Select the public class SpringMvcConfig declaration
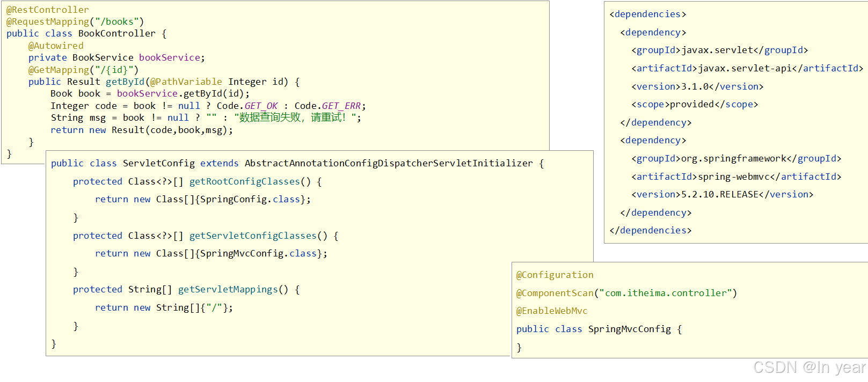 599,329
